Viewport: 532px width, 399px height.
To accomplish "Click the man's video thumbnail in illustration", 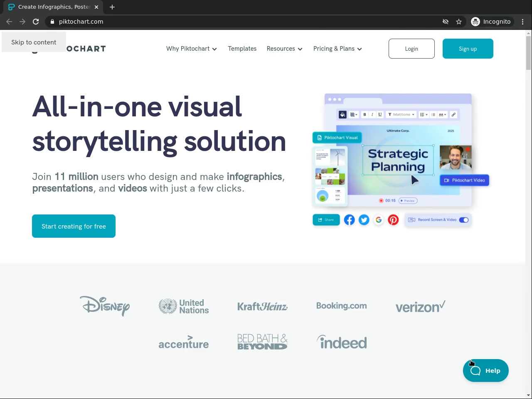I will click(456, 158).
